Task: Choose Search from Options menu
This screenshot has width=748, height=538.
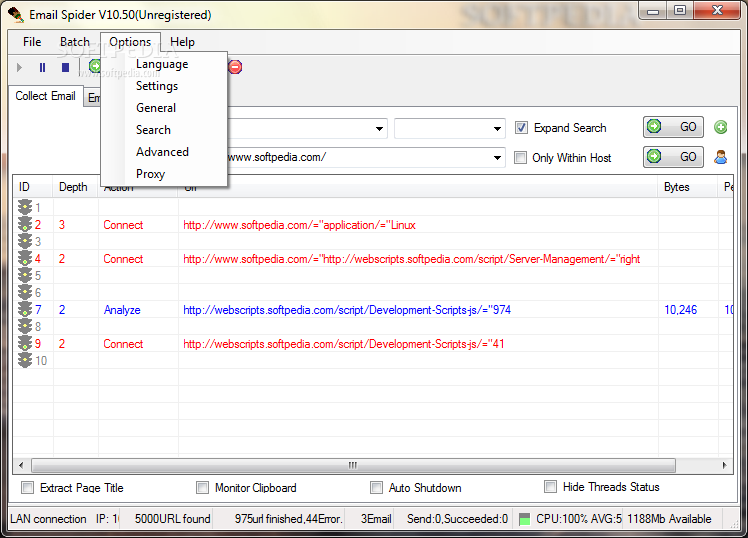Action: (x=153, y=130)
